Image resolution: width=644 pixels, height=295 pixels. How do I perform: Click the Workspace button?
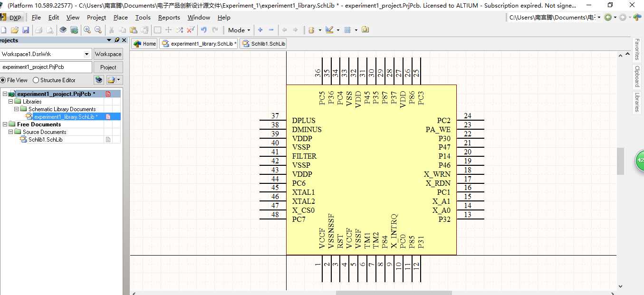point(108,54)
